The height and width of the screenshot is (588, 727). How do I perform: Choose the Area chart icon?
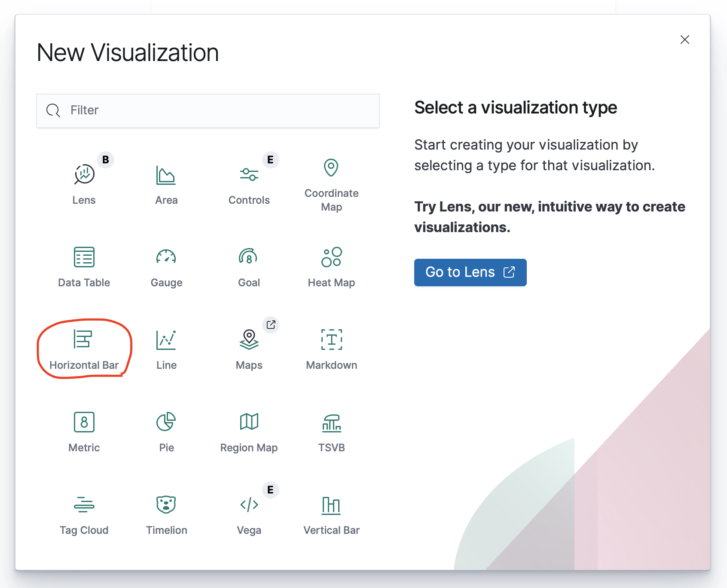(166, 175)
